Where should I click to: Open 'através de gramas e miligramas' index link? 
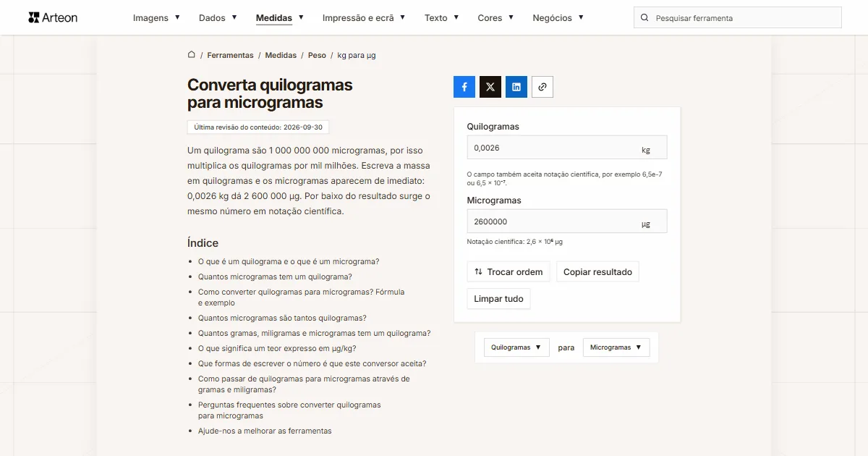pyautogui.click(x=304, y=384)
